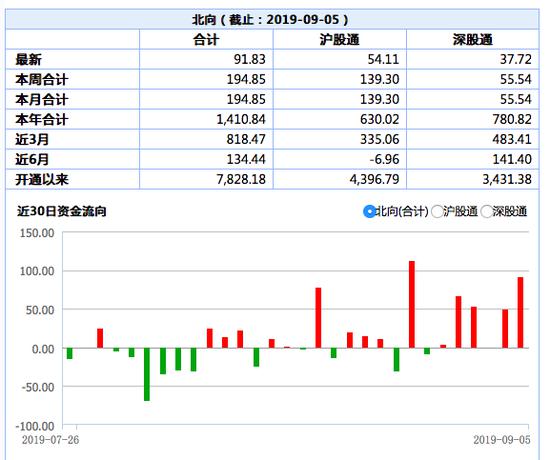Click the value 37.72

click(x=516, y=59)
